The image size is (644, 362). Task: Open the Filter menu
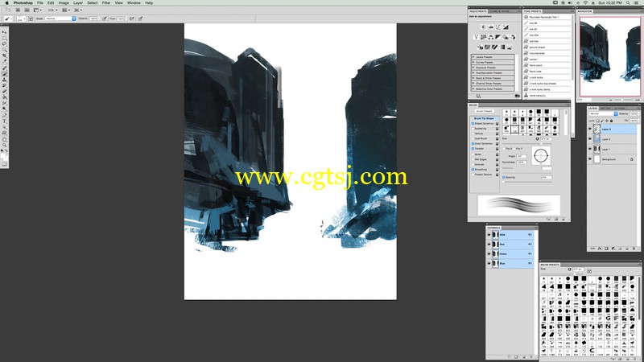pos(106,3)
